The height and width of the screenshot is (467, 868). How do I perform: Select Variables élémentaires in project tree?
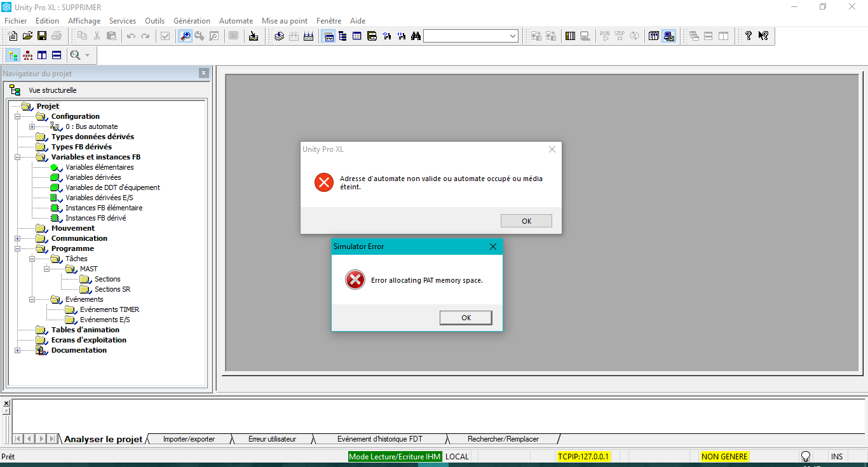pos(99,167)
